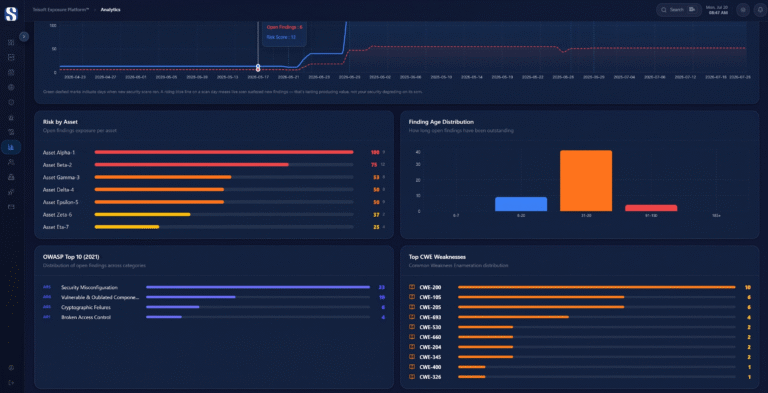Image resolution: width=768 pixels, height=393 pixels.
Task: Click the book icon beside CWE-205
Action: coord(412,307)
